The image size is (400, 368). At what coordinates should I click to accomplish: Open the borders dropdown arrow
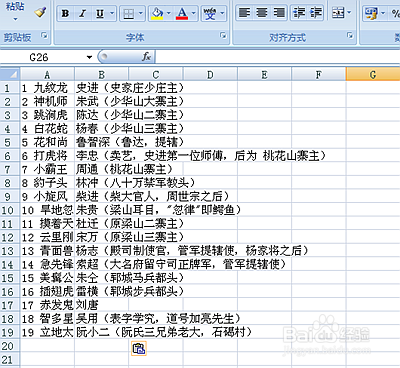(141, 14)
